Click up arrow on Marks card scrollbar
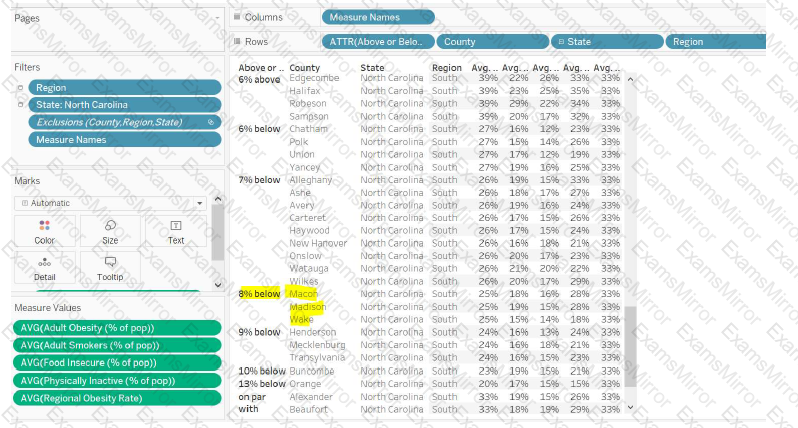The height and width of the screenshot is (428, 798). (x=218, y=199)
